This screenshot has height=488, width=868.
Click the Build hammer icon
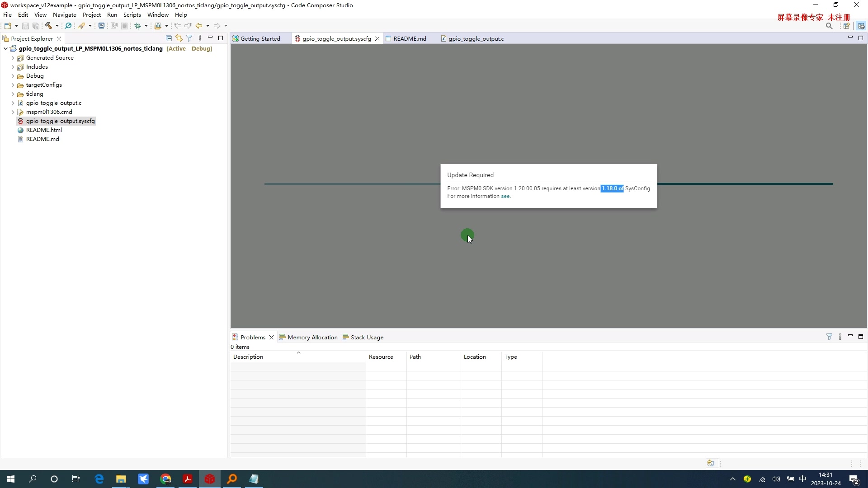48,26
